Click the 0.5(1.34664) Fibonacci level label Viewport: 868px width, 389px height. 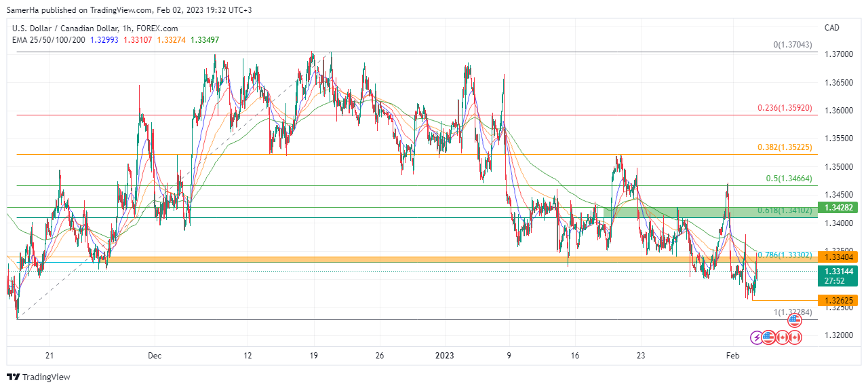[793, 179]
